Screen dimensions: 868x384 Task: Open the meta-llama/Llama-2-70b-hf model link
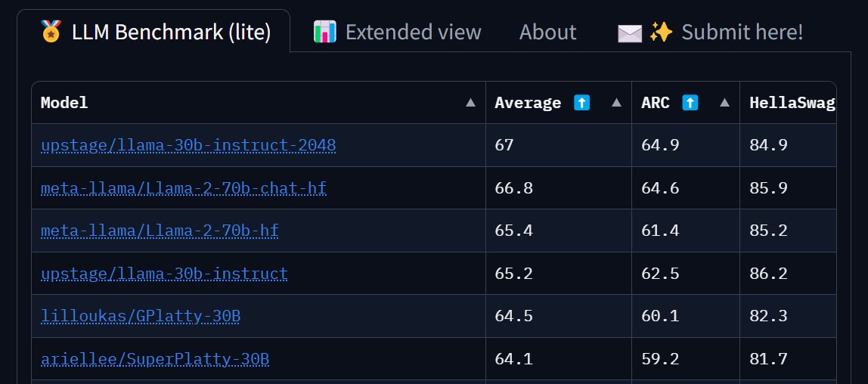[x=160, y=231]
